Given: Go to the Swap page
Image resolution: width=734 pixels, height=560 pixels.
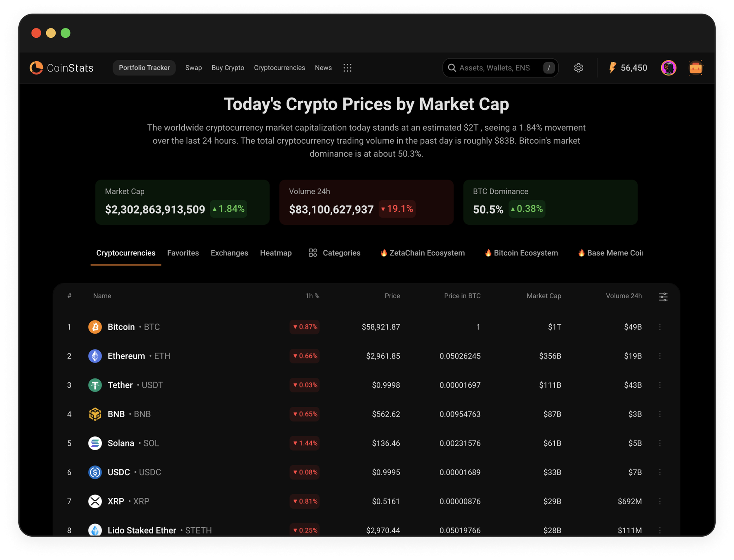Looking at the screenshot, I should coord(194,68).
